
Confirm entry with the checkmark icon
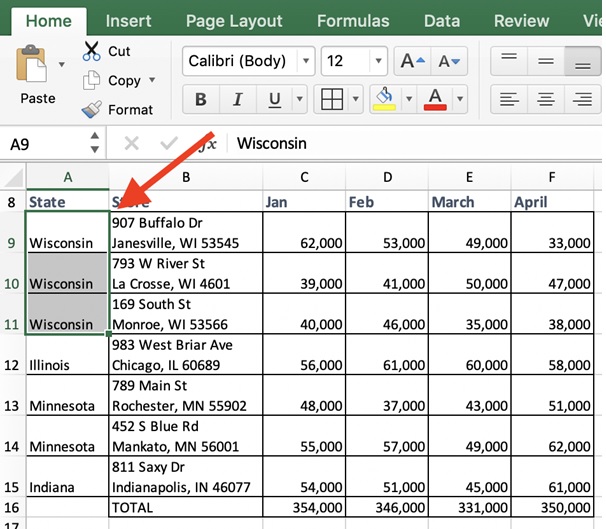pos(169,144)
